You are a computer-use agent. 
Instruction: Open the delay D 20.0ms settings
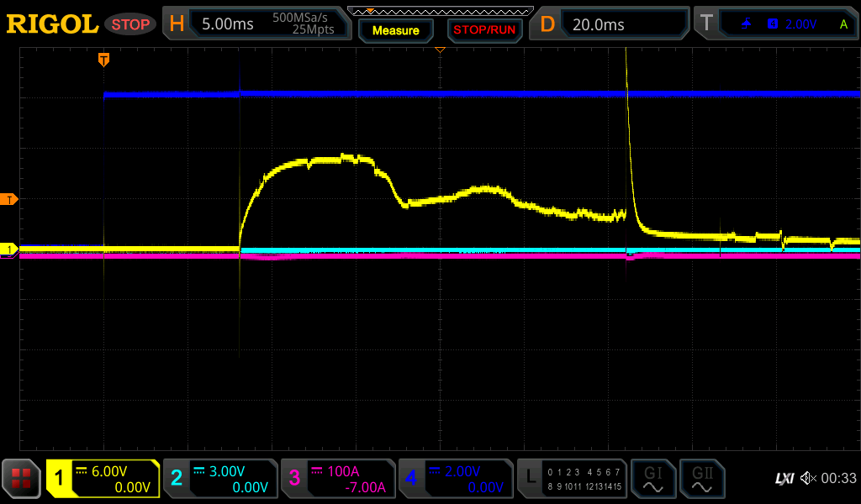pyautogui.click(x=611, y=24)
